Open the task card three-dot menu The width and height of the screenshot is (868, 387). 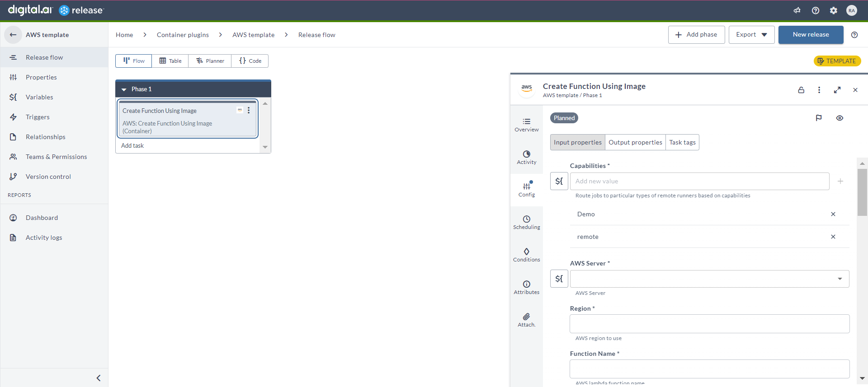[249, 110]
